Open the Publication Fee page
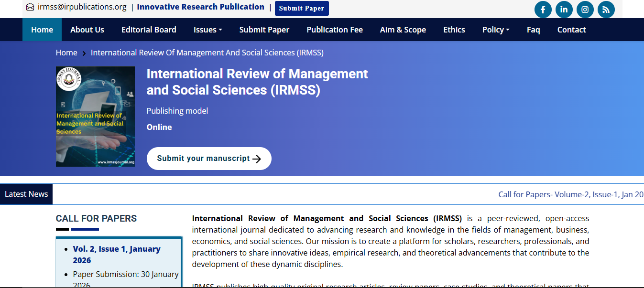The width and height of the screenshot is (644, 288). [x=335, y=30]
